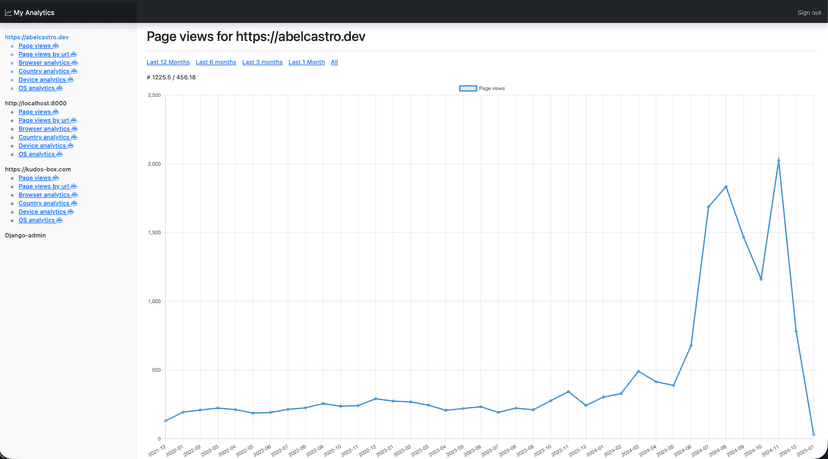This screenshot has width=828, height=459.
Task: Select the Last 6 months range
Action: pyautogui.click(x=216, y=62)
